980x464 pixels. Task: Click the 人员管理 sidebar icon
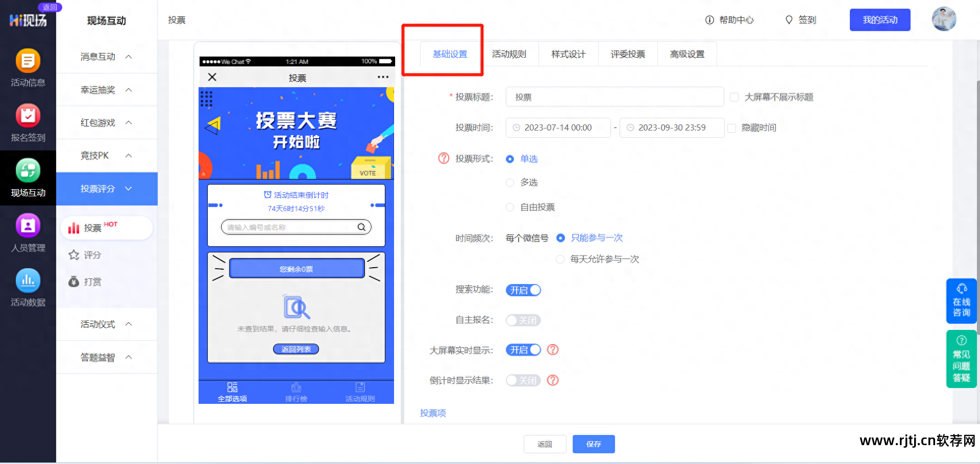pyautogui.click(x=28, y=232)
